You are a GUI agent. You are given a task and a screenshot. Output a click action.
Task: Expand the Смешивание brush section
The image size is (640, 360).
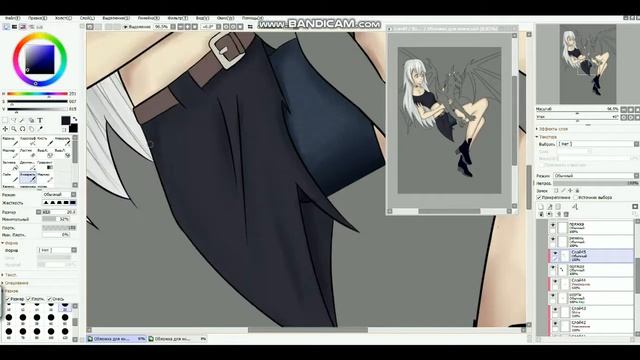coord(15,283)
